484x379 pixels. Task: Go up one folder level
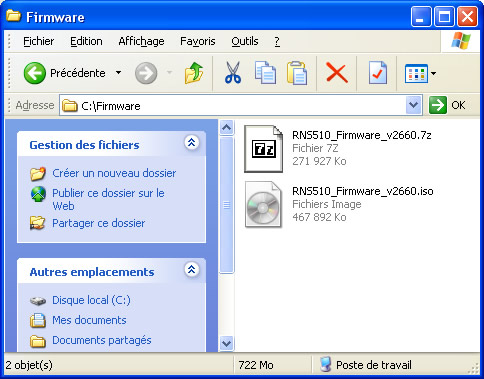pyautogui.click(x=194, y=73)
